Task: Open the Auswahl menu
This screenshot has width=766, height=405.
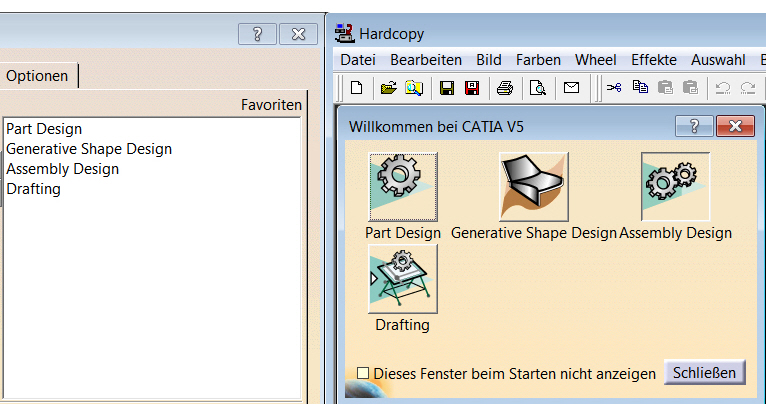Action: [x=719, y=60]
